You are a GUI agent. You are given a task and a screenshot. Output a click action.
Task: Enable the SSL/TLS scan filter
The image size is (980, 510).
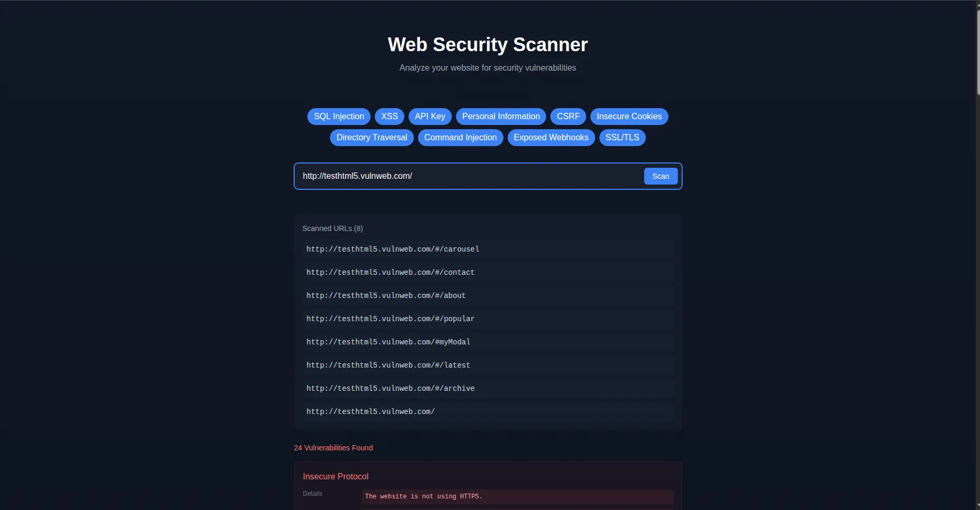point(622,138)
